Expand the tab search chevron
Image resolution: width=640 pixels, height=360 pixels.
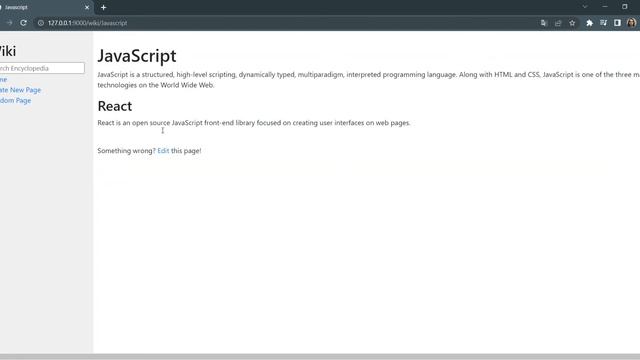point(585,7)
